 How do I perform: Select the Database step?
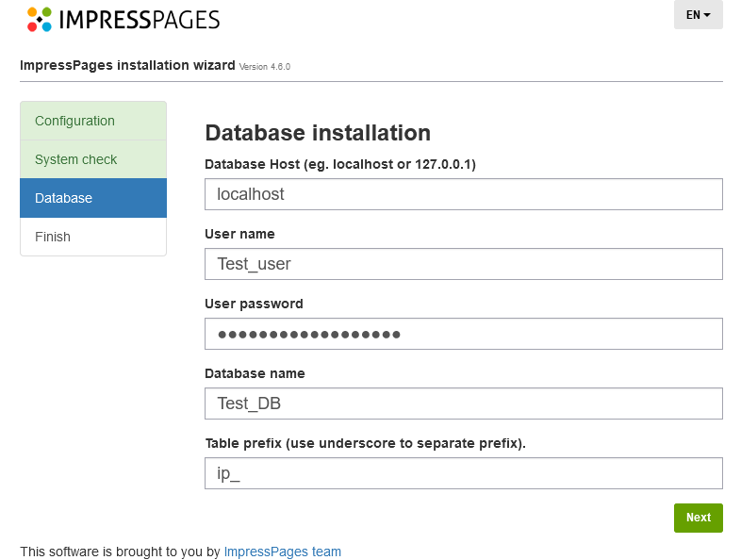tap(93, 198)
